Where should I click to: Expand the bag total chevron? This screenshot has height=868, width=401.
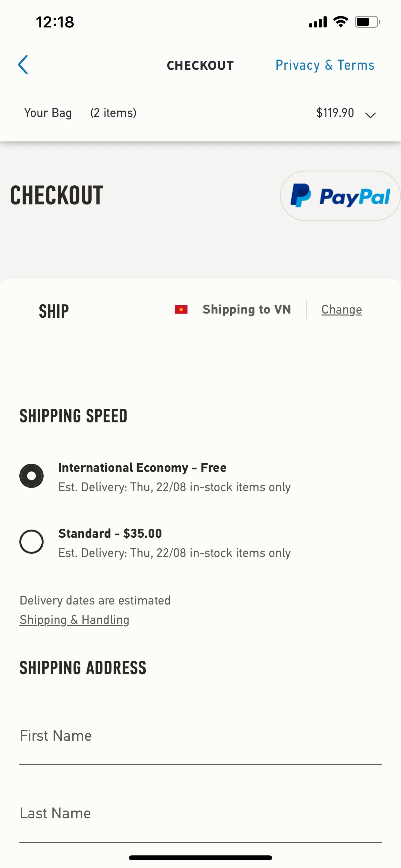coord(370,115)
